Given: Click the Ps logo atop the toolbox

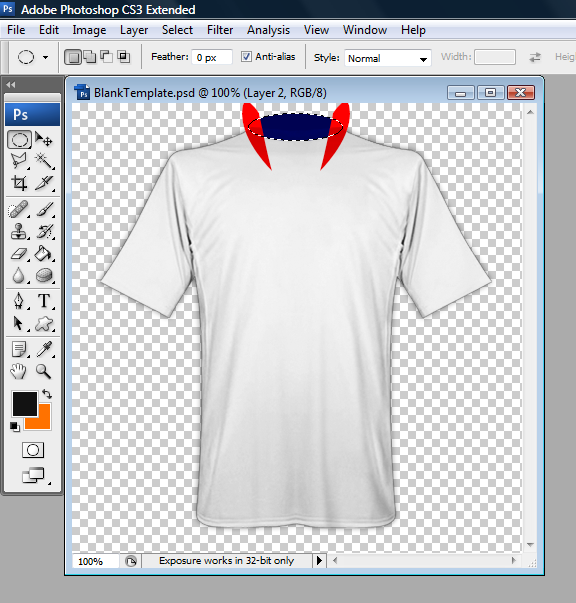Looking at the screenshot, I should coord(32,114).
